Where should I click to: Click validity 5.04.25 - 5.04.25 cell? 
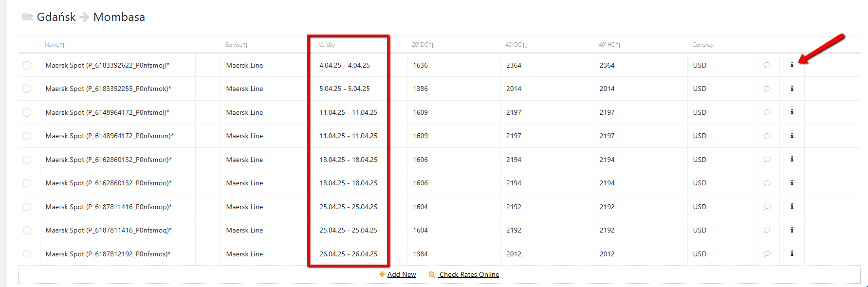pos(345,89)
